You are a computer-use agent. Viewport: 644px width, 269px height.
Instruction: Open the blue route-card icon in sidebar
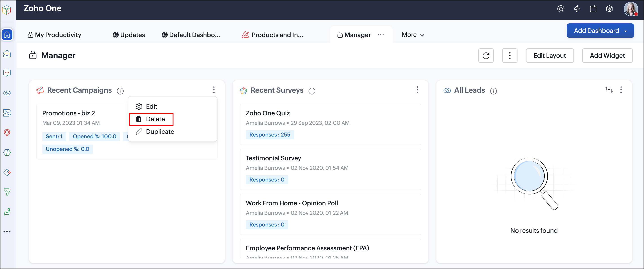tap(7, 113)
